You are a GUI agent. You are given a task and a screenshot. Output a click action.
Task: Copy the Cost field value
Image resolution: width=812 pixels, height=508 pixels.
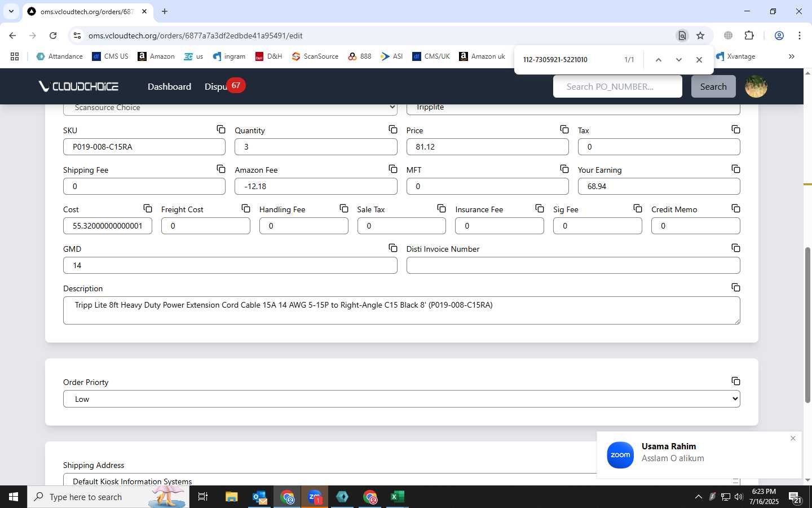148,209
